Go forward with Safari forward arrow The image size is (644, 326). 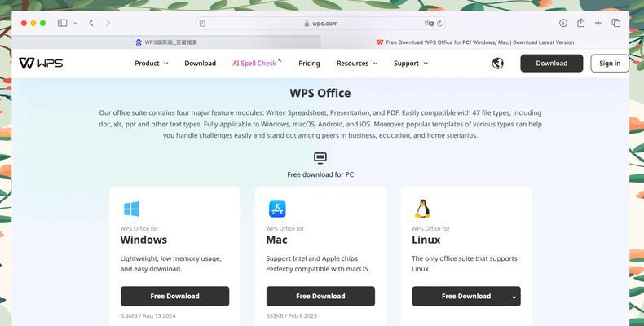pyautogui.click(x=108, y=23)
